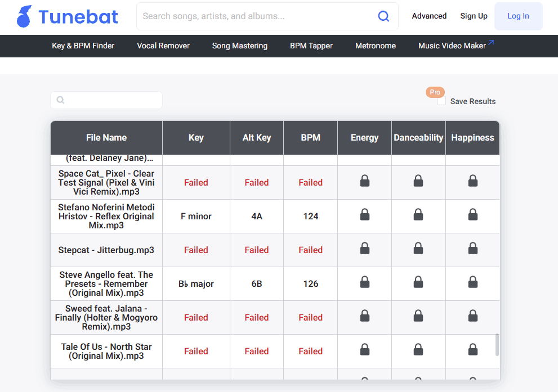The image size is (558, 392).
Task: Open the Key & BPM Finder page
Action: tap(83, 46)
